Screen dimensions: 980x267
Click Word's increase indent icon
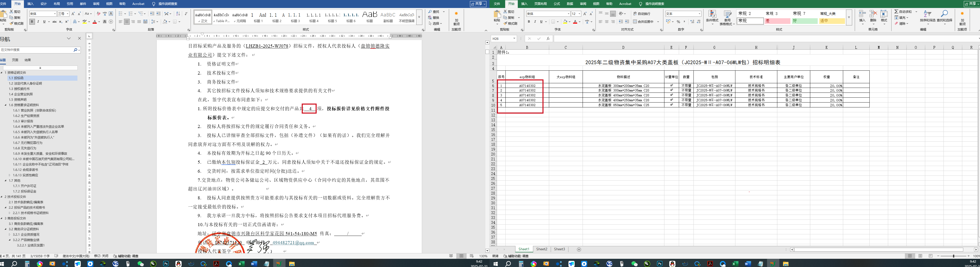(158, 14)
